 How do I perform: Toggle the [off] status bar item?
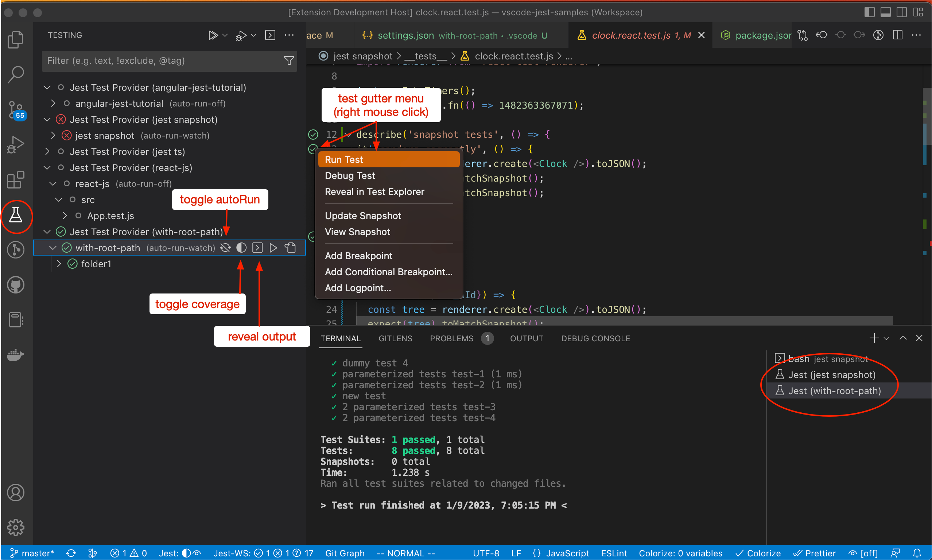(x=863, y=553)
